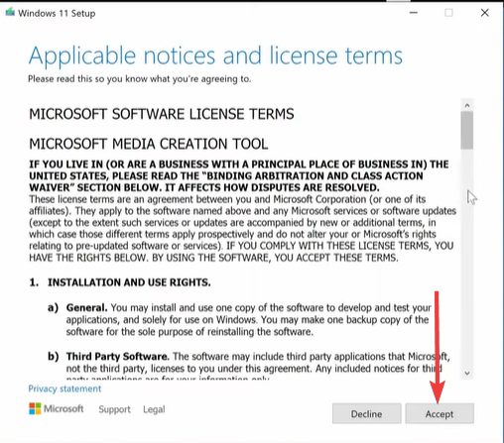Open the Privacy statement link
The height and width of the screenshot is (443, 504).
(x=64, y=388)
